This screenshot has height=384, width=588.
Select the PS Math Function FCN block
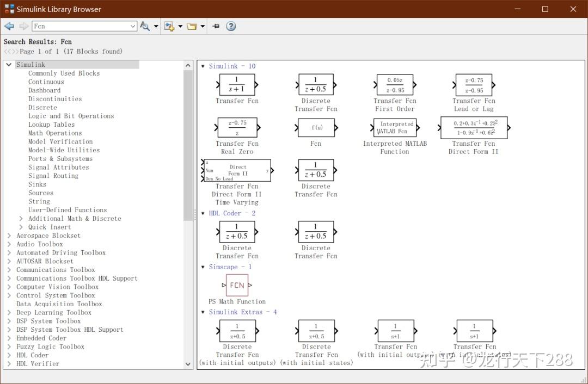pyautogui.click(x=237, y=286)
